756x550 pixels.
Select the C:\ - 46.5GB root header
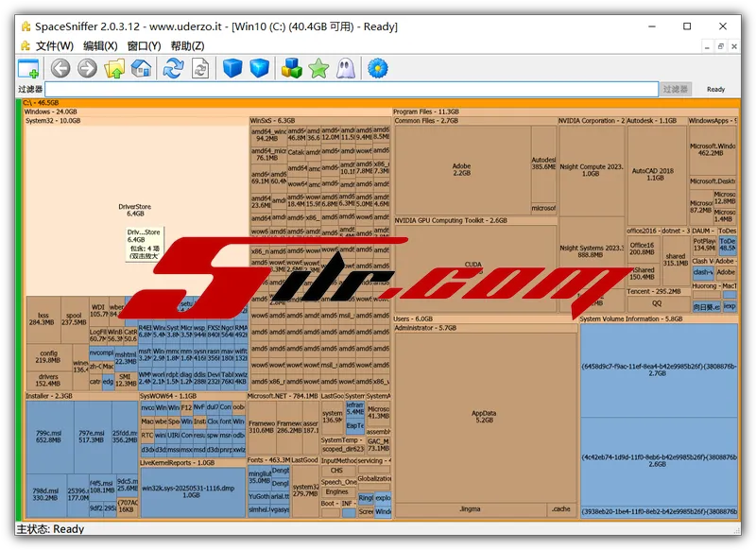click(x=381, y=103)
